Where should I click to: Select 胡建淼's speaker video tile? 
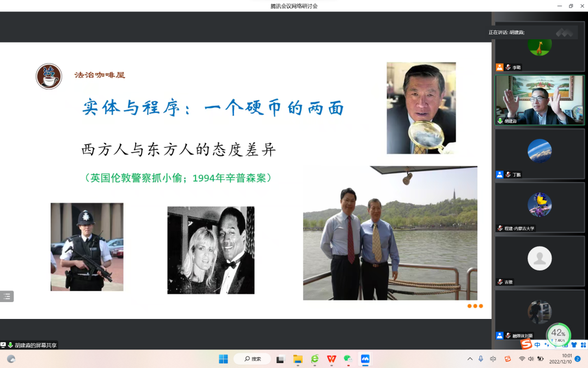pos(539,100)
